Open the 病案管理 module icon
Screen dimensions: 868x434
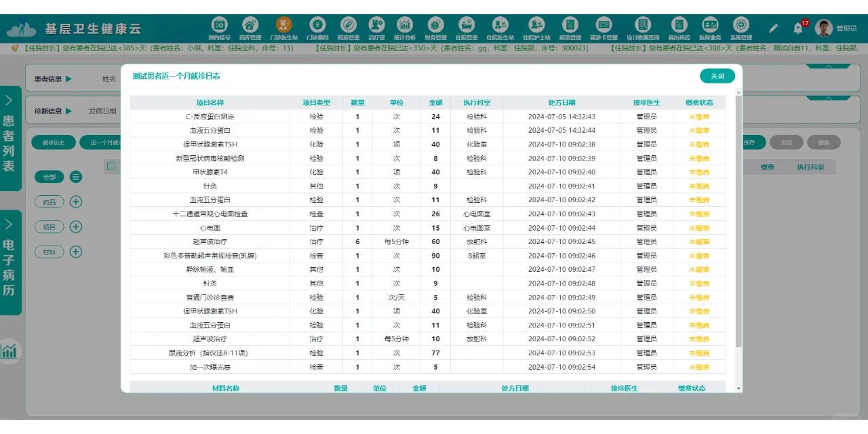[570, 24]
